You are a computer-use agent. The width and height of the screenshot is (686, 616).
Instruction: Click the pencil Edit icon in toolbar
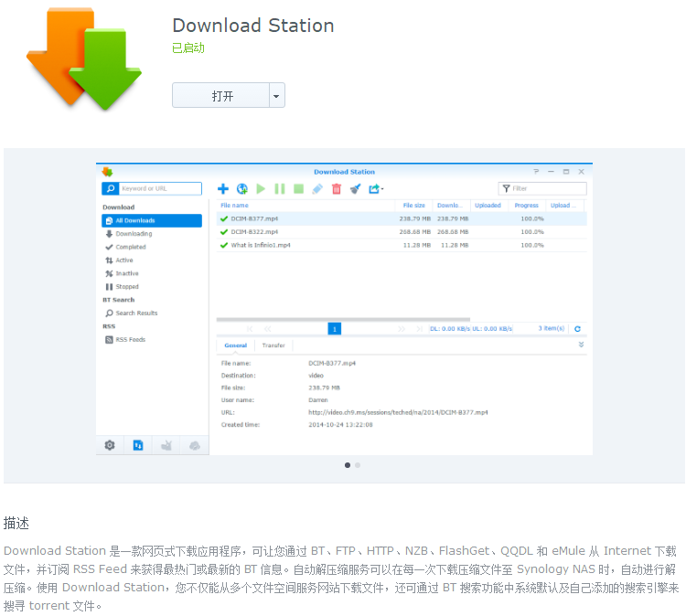[x=317, y=189]
